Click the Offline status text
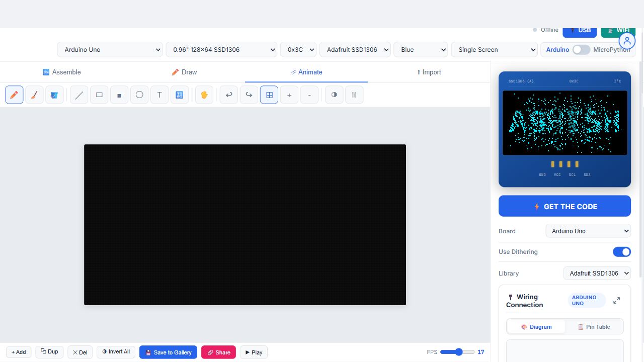This screenshot has height=362, width=644. [x=549, y=30]
